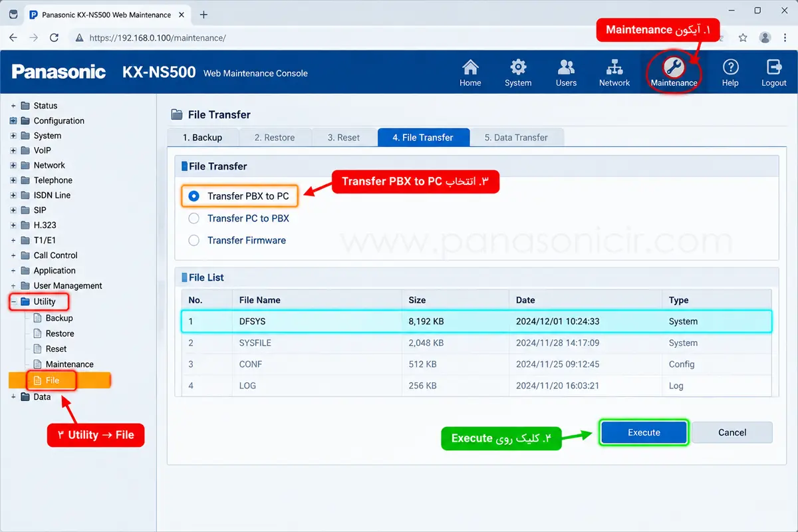
Task: Switch to the 2. Restore tab
Action: 275,138
